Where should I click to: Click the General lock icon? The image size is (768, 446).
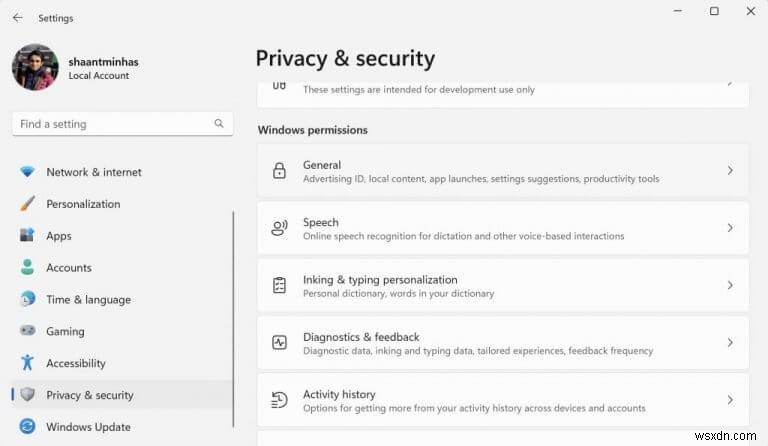coord(280,171)
